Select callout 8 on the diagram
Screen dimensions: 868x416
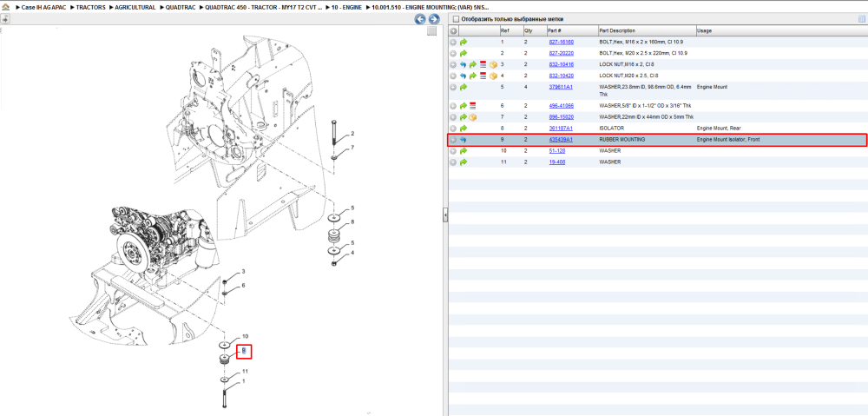(352, 222)
